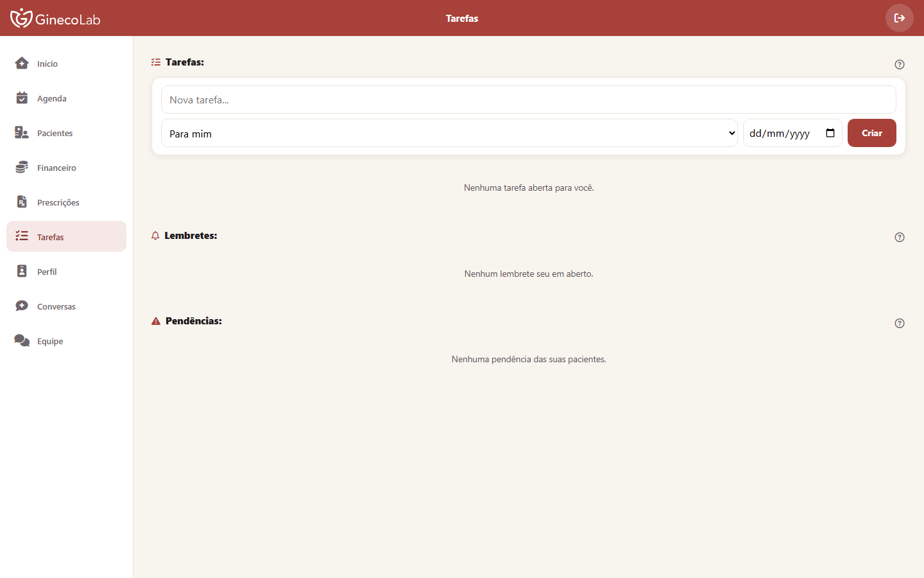
Task: Click the Conversas chat icon
Action: click(22, 306)
